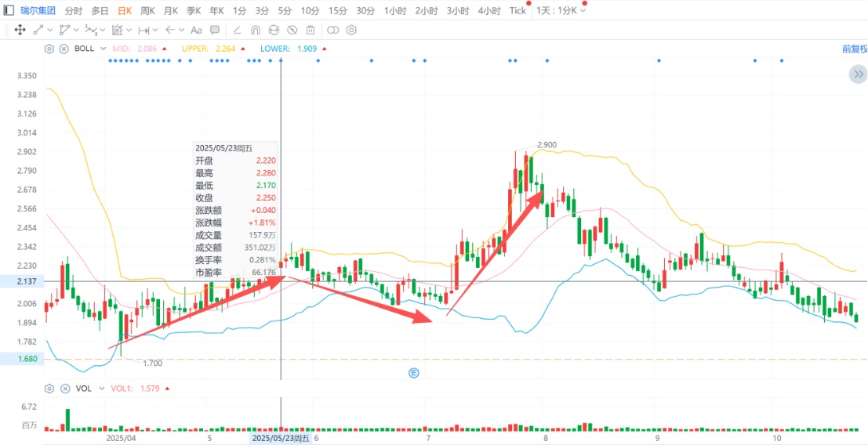Open BOLL indicator settings gear
This screenshot has height=445, width=868.
pyautogui.click(x=49, y=49)
